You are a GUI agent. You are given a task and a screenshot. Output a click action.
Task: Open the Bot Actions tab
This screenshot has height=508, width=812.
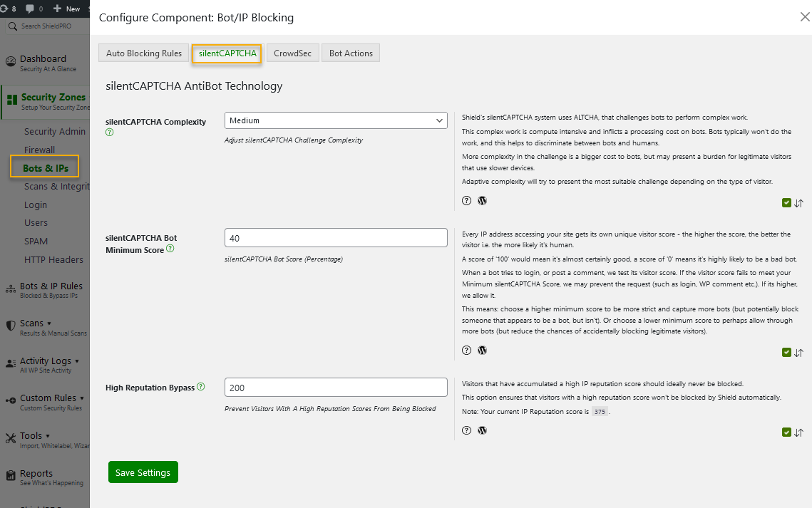[351, 53]
